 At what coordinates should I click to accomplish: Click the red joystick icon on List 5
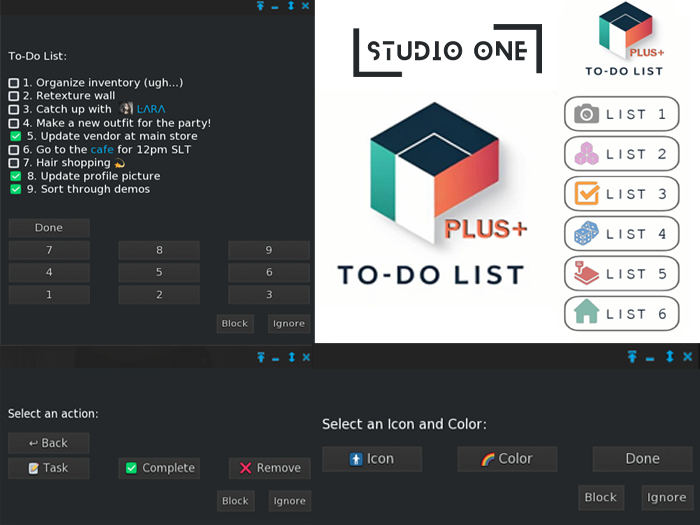tap(586, 273)
